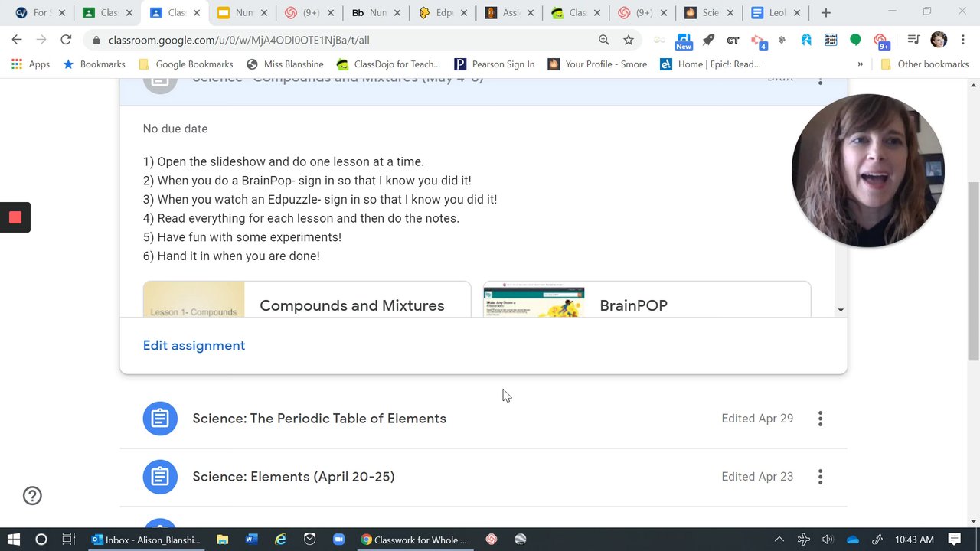Open the Windows notification center icon
The height and width of the screenshot is (551, 980).
(x=954, y=540)
